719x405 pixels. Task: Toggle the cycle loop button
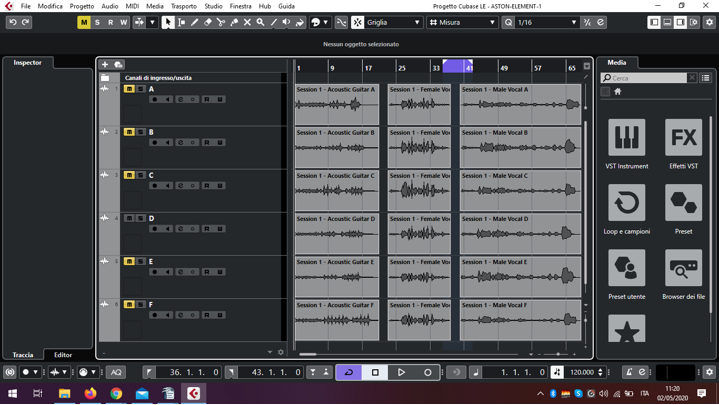349,372
